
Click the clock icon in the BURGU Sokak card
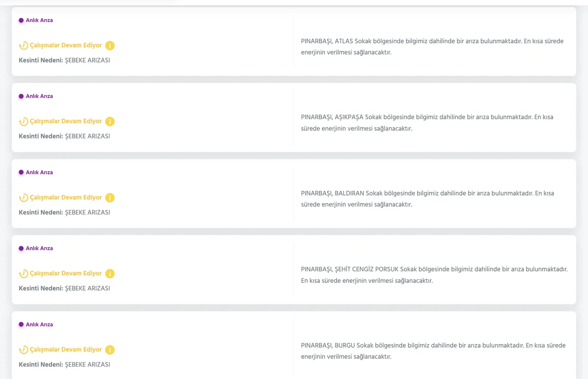pyautogui.click(x=23, y=350)
